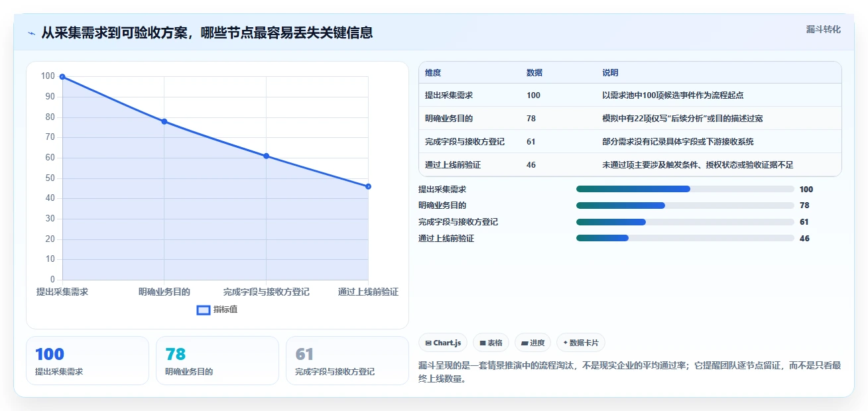This screenshot has height=411, width=868.
Task: Click the 提出采集需求 label beside its progress bar
Action: pyautogui.click(x=442, y=189)
